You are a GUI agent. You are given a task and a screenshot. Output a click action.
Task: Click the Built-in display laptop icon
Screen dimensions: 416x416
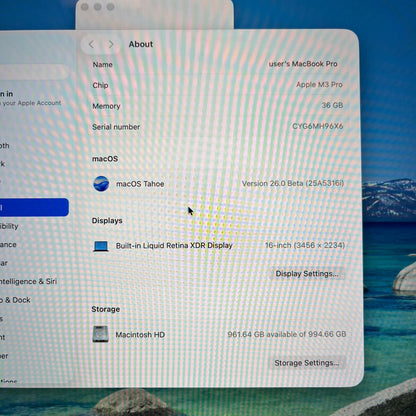click(x=101, y=246)
